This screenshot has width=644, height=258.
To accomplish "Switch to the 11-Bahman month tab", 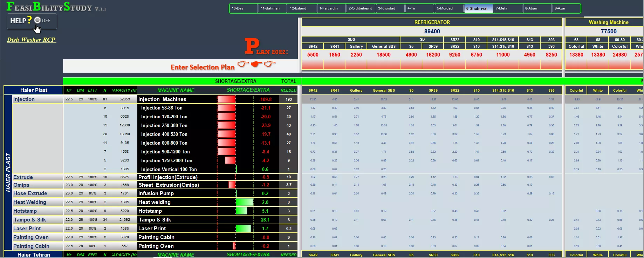I will point(273,8).
